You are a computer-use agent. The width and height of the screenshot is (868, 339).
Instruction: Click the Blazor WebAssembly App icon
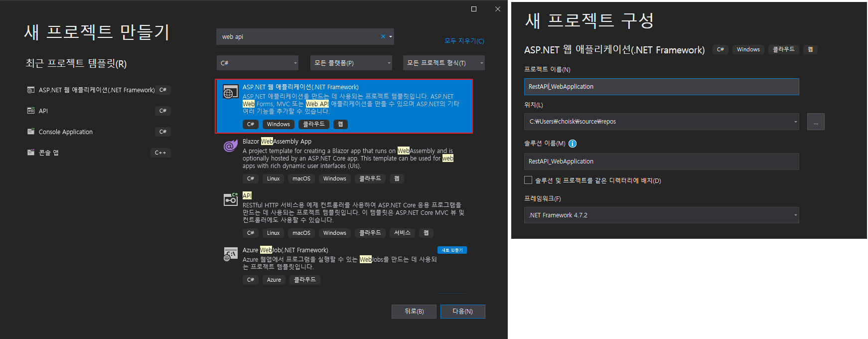click(231, 146)
